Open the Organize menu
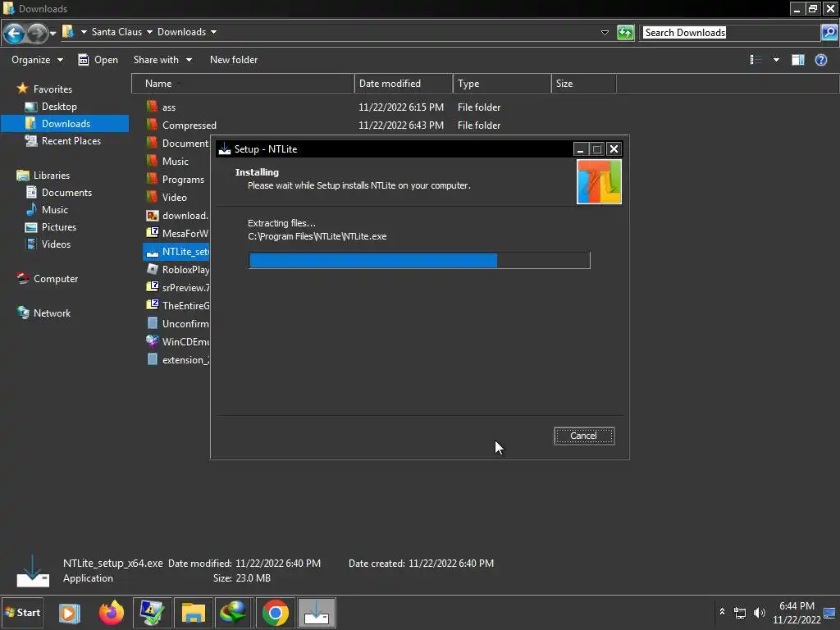The image size is (840, 630). pyautogui.click(x=37, y=60)
